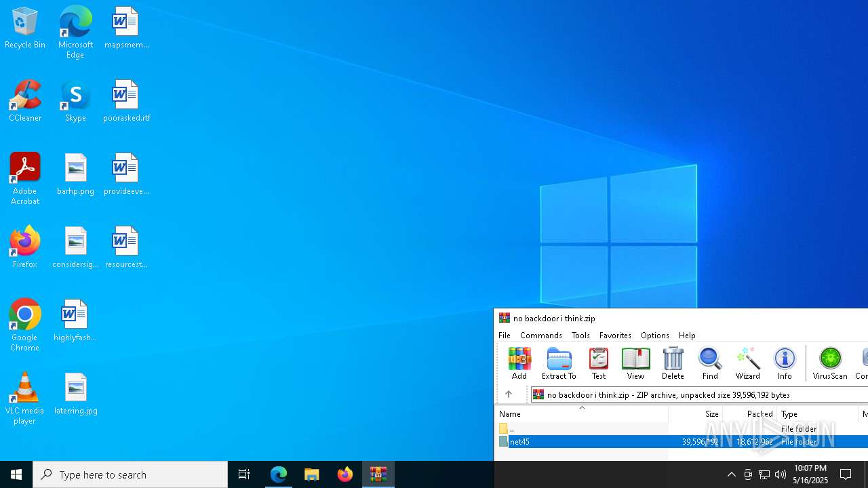This screenshot has height=488, width=868.
Task: Select the VLC media player shortcut
Action: 25,399
